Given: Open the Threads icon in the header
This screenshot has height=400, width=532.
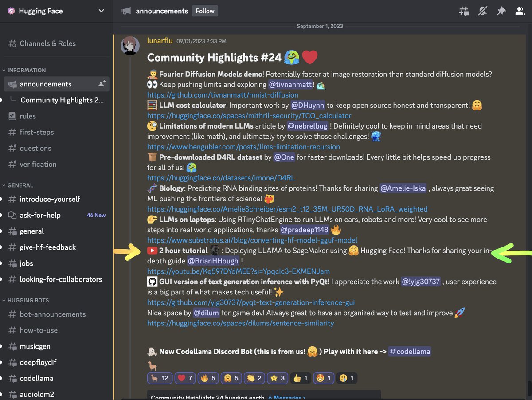Looking at the screenshot, I should click(x=464, y=11).
